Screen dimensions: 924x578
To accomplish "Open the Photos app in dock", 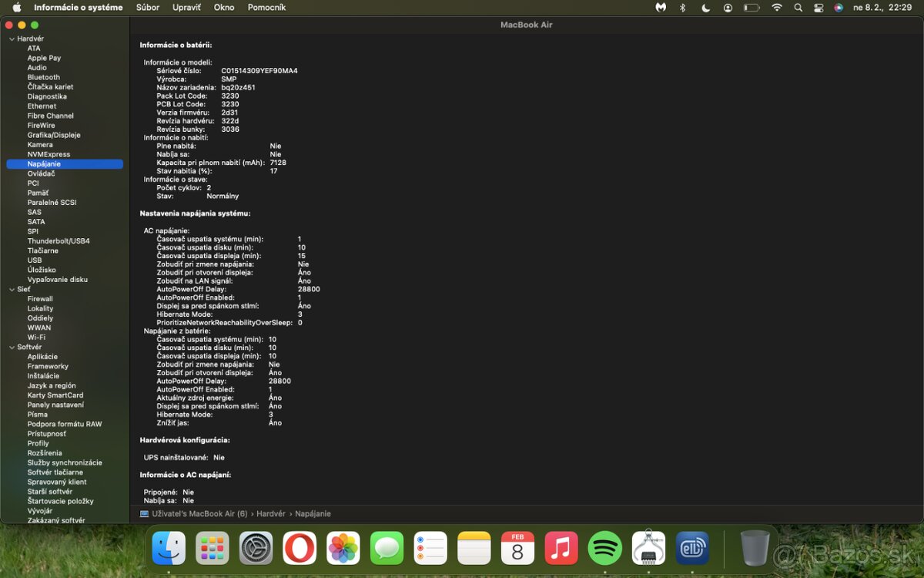I will coord(343,549).
